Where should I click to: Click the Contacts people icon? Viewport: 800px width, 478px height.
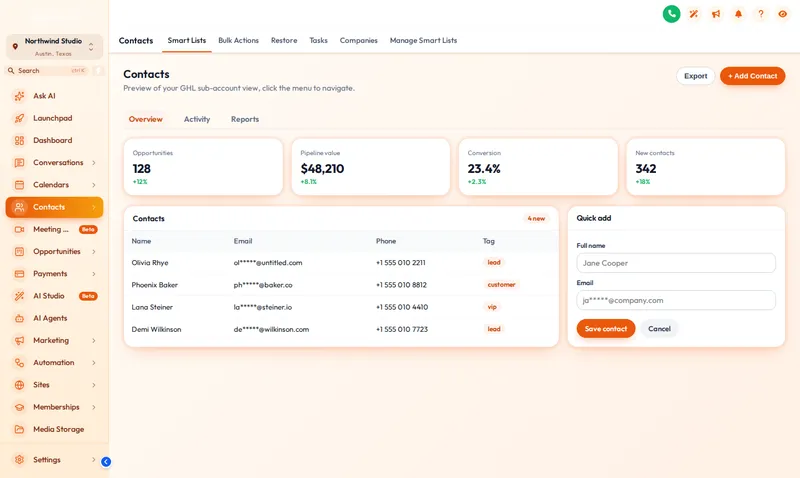coord(19,207)
